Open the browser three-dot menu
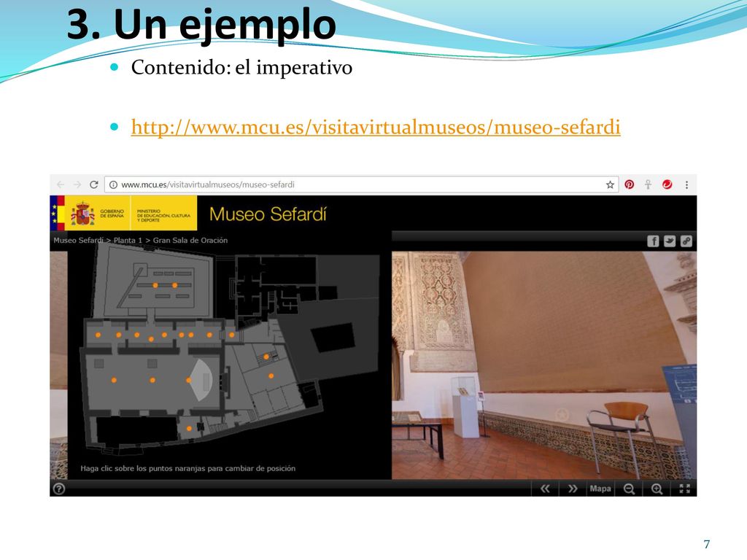Screen dimensions: 747x560 (x=686, y=184)
